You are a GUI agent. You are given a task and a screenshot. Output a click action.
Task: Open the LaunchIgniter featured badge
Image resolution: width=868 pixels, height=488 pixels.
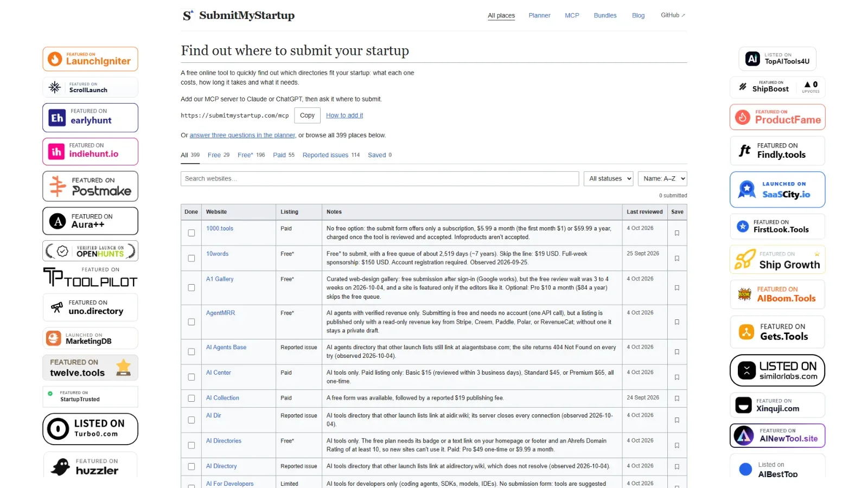90,59
